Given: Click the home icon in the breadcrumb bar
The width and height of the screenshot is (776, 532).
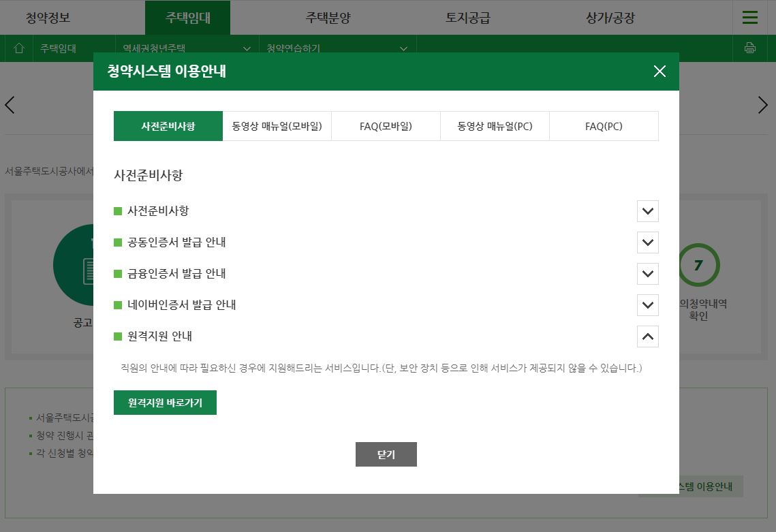Looking at the screenshot, I should tap(18, 48).
